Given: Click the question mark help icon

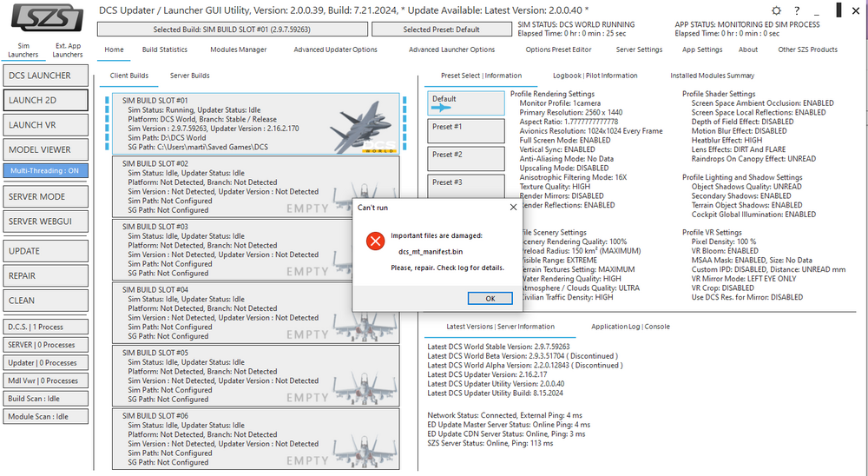Looking at the screenshot, I should coord(797,11).
